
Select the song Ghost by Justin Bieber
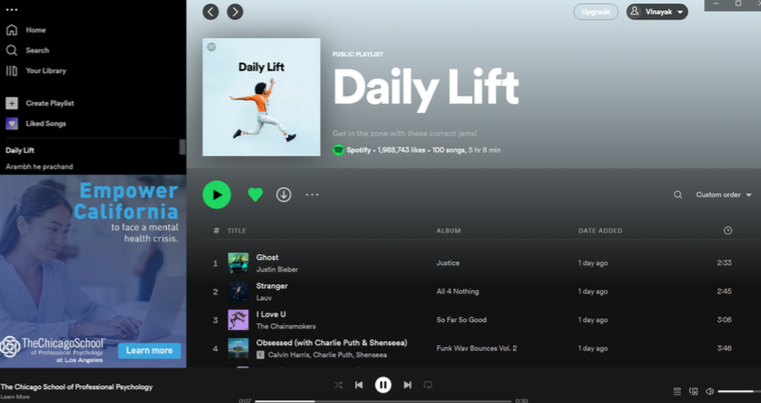267,258
